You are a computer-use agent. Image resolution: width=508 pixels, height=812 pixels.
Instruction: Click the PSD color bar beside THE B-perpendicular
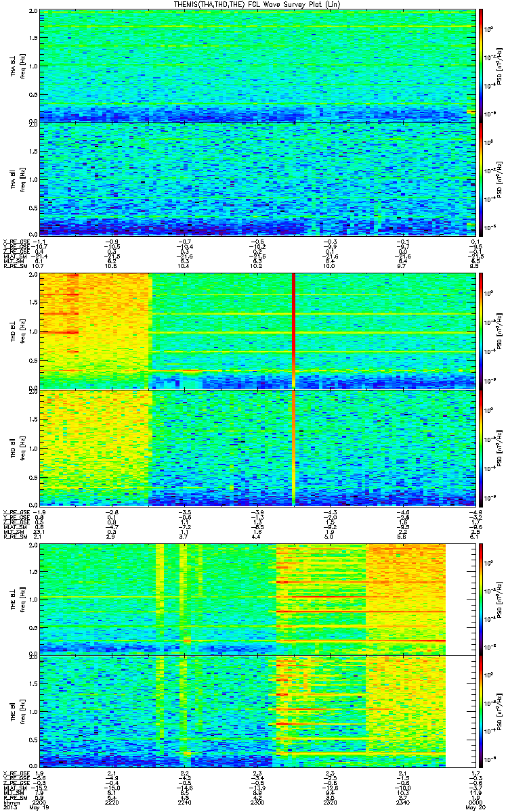(482, 598)
